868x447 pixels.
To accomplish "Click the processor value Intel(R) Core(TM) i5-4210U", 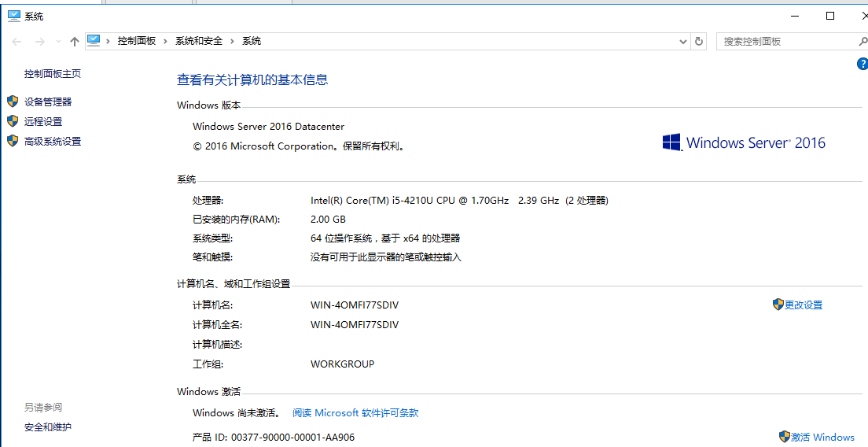I will tap(408, 201).
